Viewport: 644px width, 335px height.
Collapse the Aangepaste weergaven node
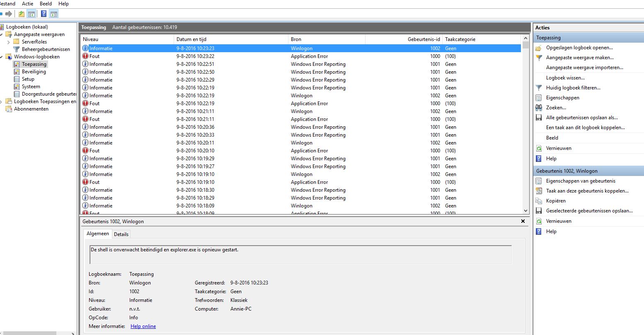[x=1, y=34]
